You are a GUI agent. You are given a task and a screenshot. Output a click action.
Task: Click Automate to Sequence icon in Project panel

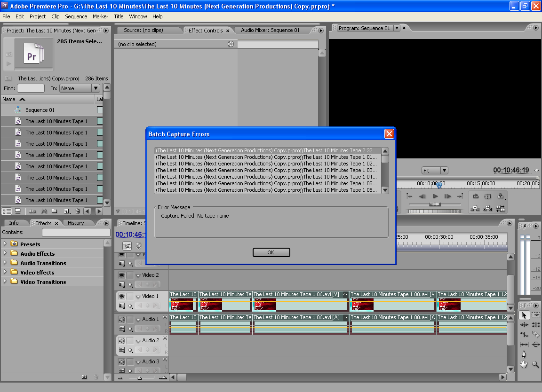32,211
